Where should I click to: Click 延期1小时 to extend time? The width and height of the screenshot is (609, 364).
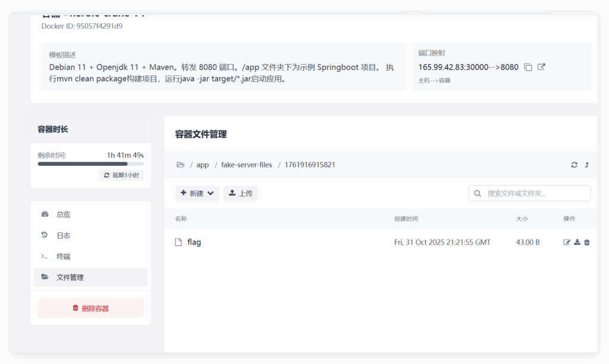(121, 175)
